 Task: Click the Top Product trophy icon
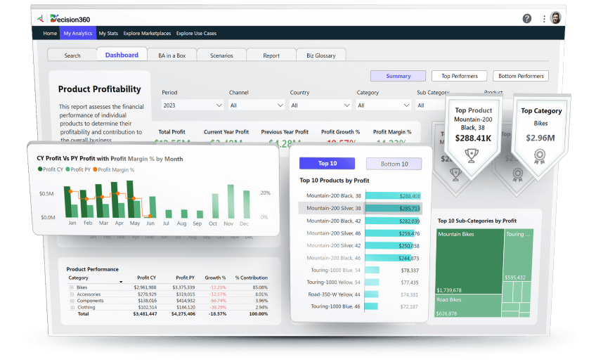(x=471, y=157)
